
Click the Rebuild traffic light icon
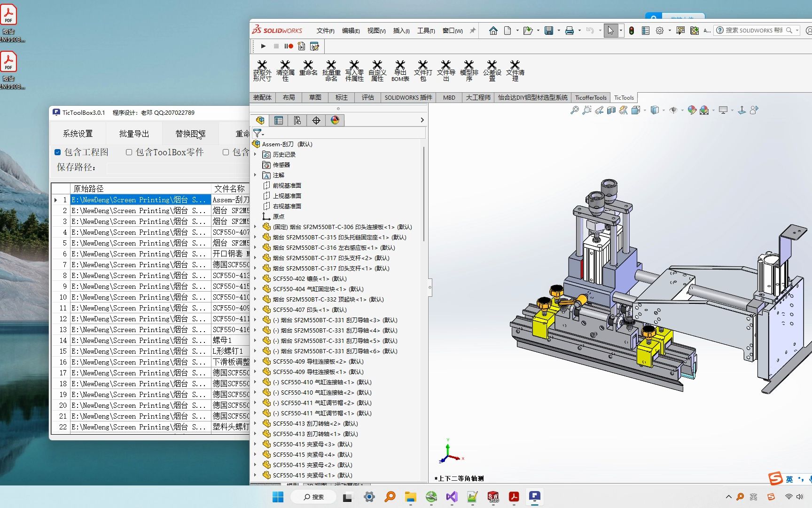pos(632,31)
